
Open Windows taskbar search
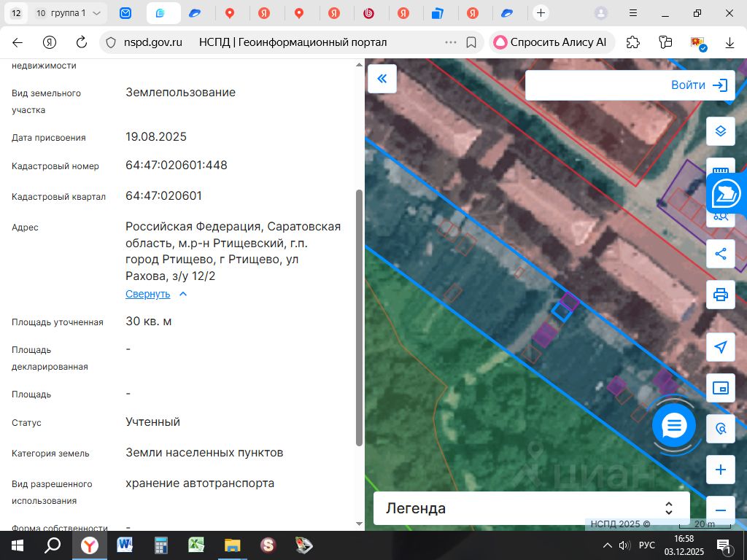point(53,545)
